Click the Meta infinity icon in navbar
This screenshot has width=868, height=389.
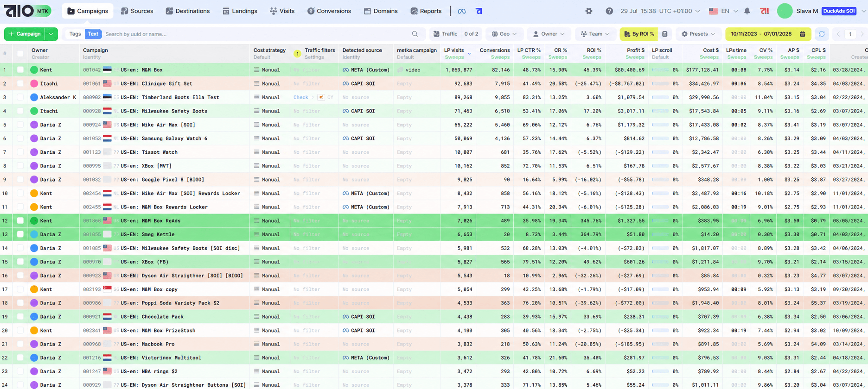click(461, 11)
